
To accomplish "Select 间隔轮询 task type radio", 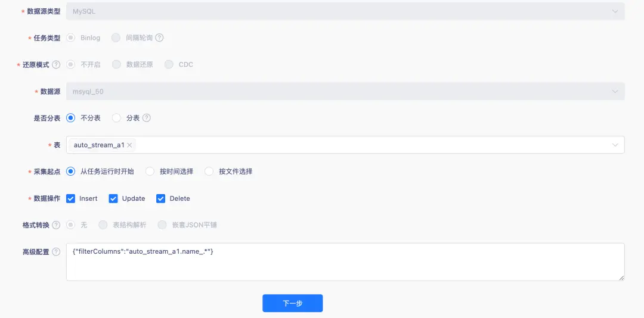I will click(117, 38).
